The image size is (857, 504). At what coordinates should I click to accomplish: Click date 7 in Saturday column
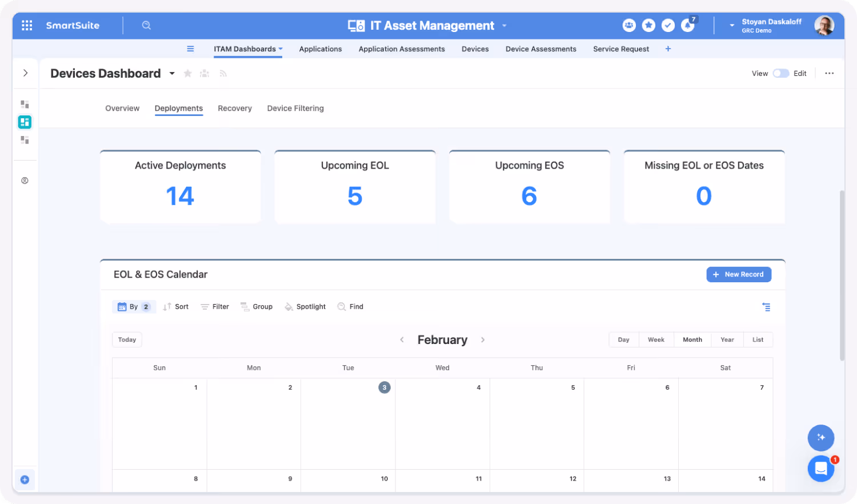click(762, 387)
